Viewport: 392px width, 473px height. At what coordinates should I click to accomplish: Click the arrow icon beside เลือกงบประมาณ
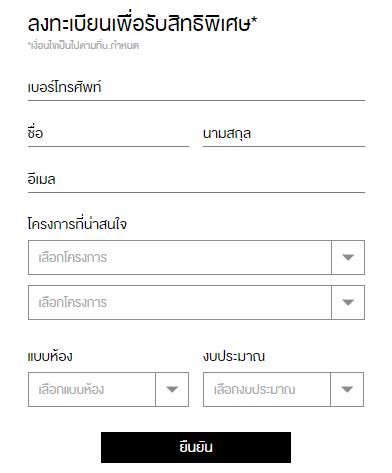pyautogui.click(x=347, y=389)
